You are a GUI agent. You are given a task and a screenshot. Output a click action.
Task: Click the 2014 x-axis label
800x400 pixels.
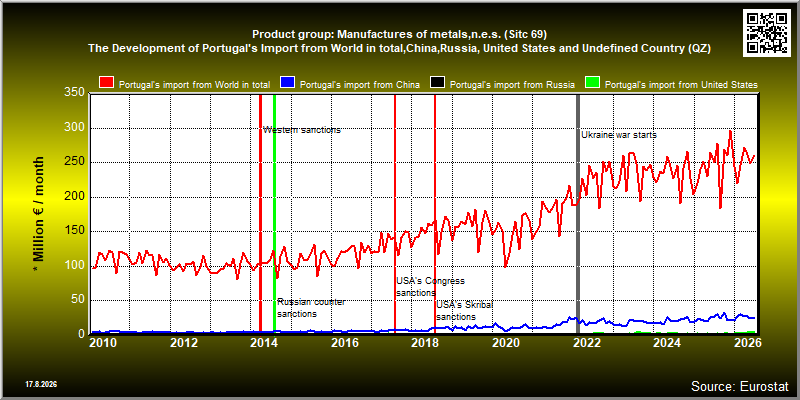[264, 343]
